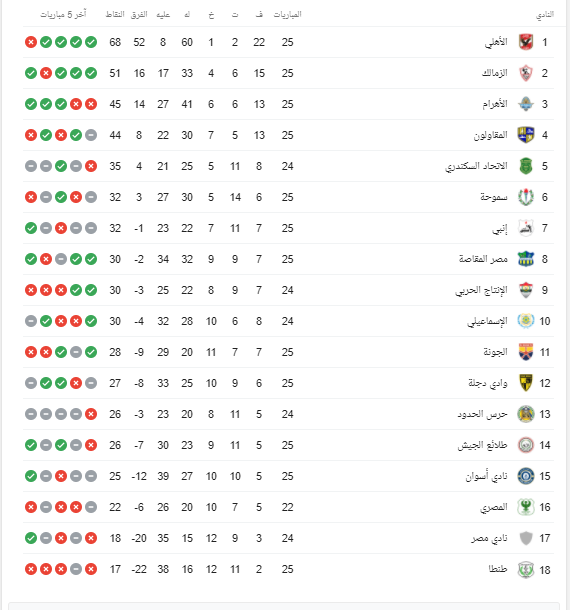Click the Aswan club round logo
Image resolution: width=570 pixels, height=610 pixels.
[x=526, y=476]
